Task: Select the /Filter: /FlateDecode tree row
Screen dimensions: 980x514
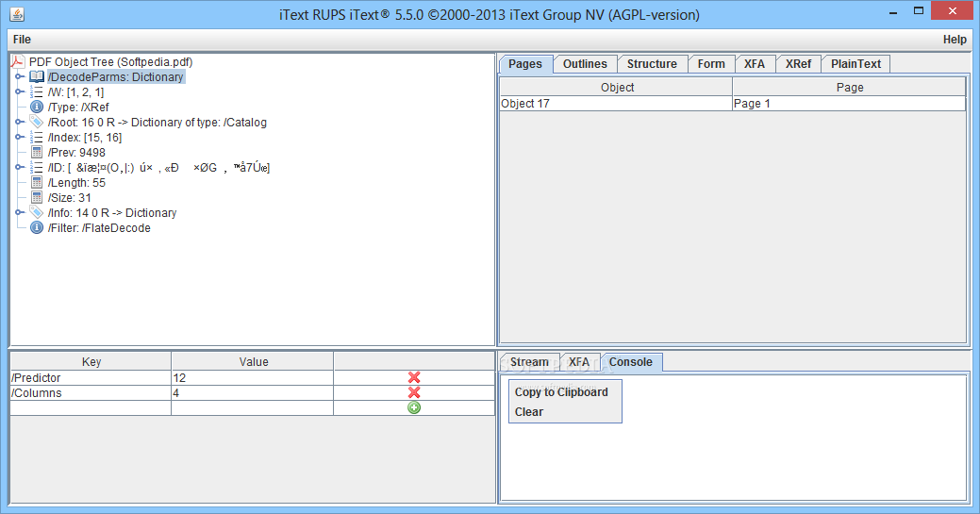Action: (99, 227)
